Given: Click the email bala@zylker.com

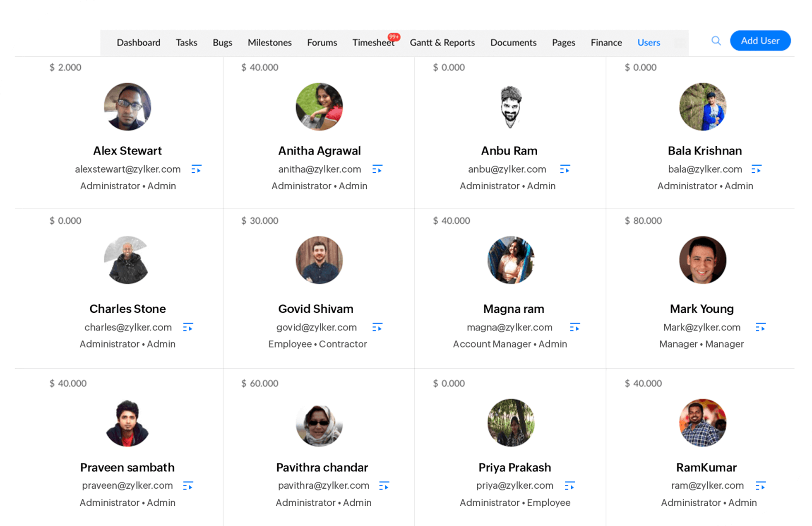Looking at the screenshot, I should pos(705,169).
